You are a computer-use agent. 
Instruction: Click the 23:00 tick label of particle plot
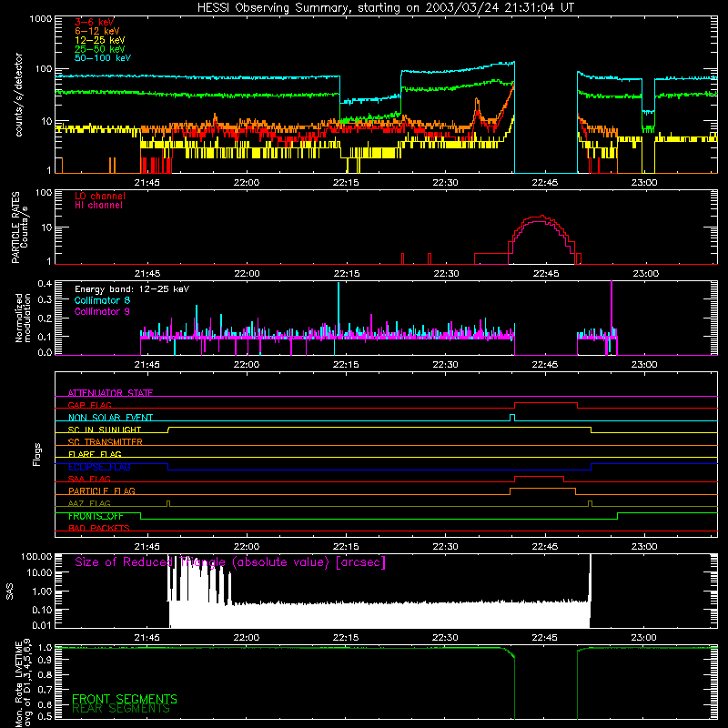645,274
